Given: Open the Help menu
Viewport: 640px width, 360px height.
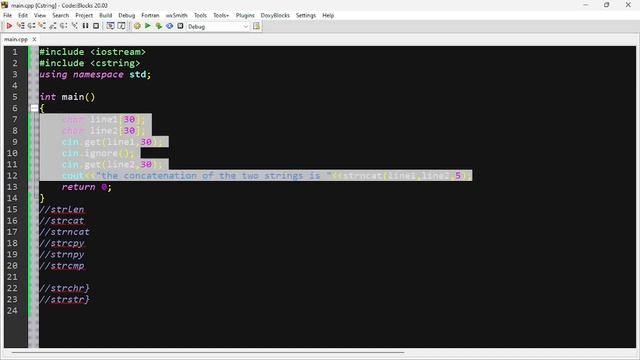Looking at the screenshot, I should point(328,15).
